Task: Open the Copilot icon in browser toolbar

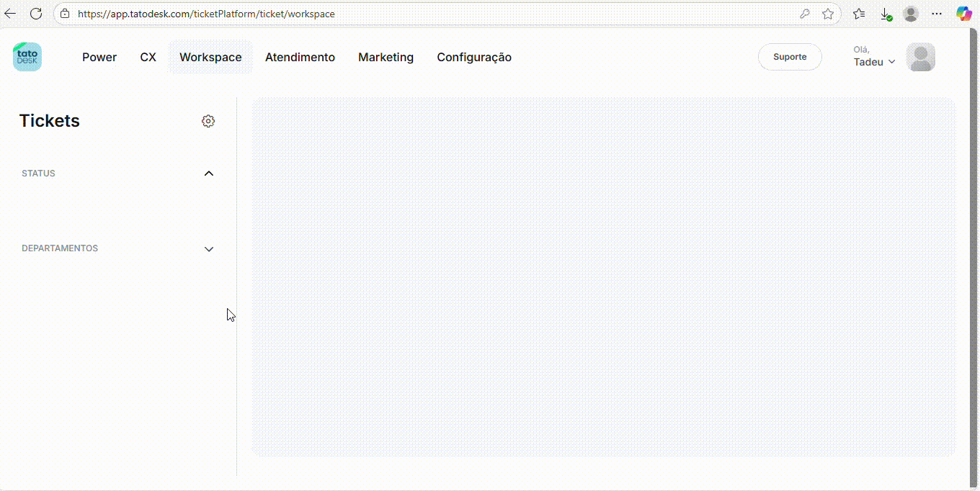Action: pos(963,14)
